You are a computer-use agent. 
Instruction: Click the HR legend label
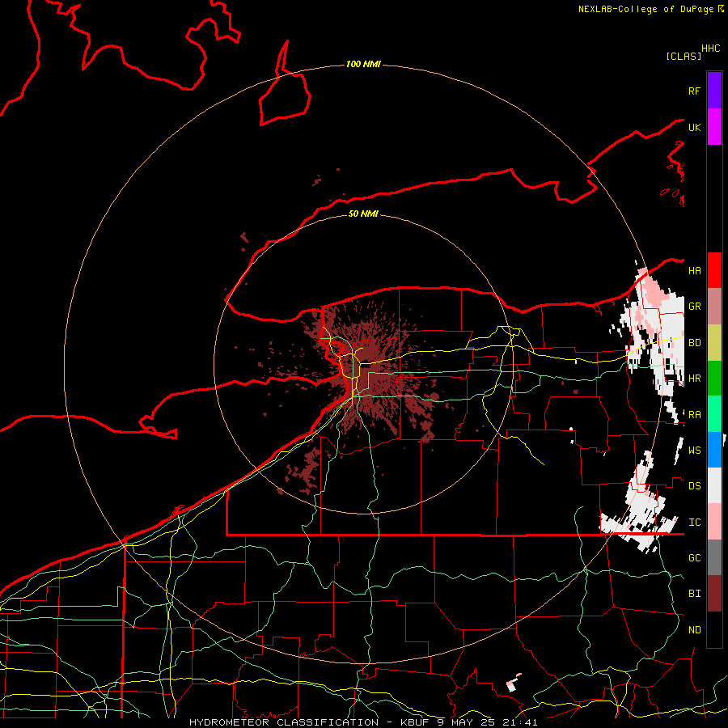(x=694, y=379)
